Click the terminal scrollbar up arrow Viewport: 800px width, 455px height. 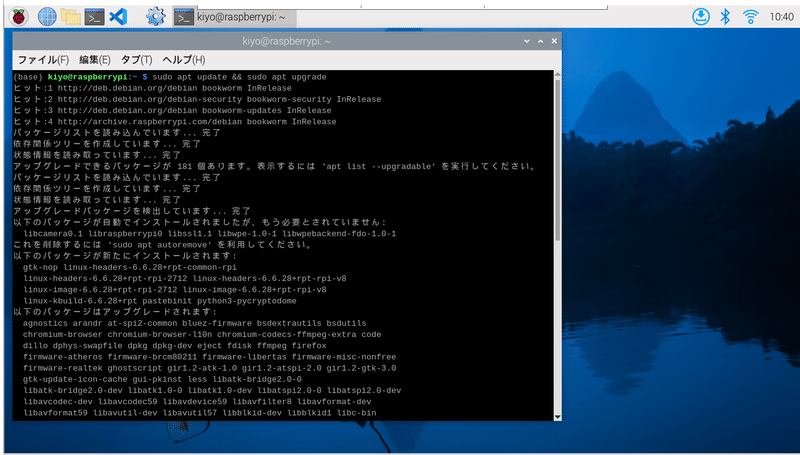(557, 74)
